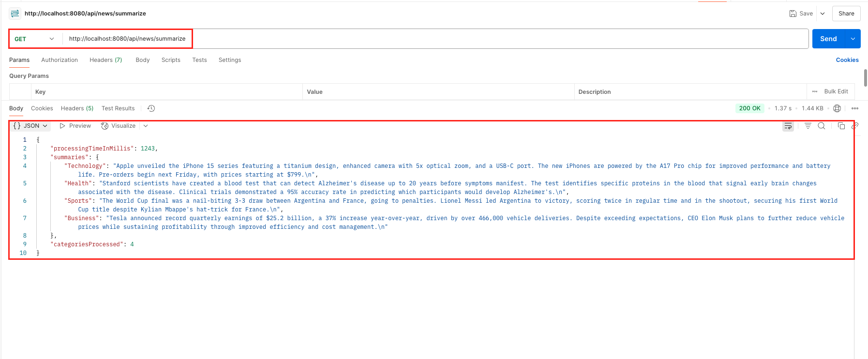Click the filter response icon
Viewport: 868px width, 359px height.
808,126
